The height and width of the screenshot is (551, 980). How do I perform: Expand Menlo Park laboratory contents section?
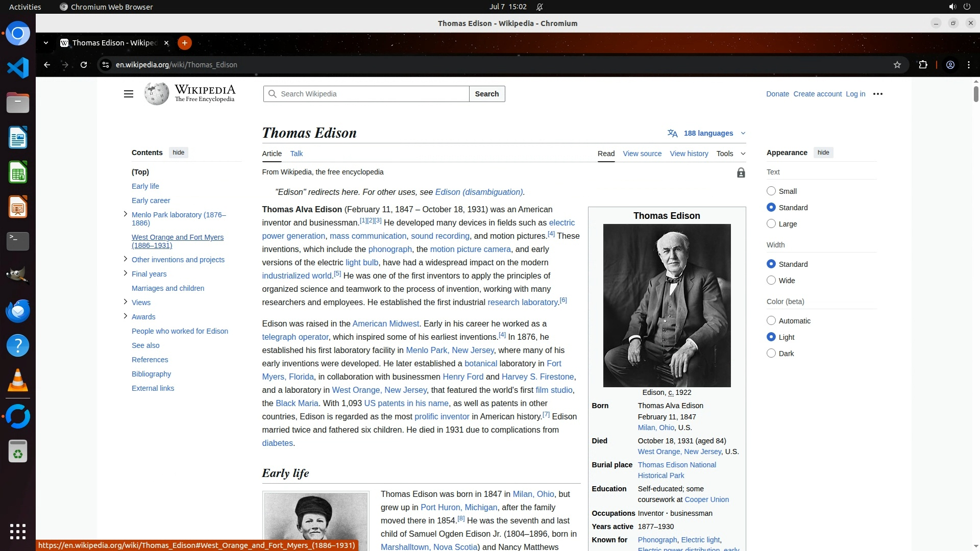tap(125, 214)
